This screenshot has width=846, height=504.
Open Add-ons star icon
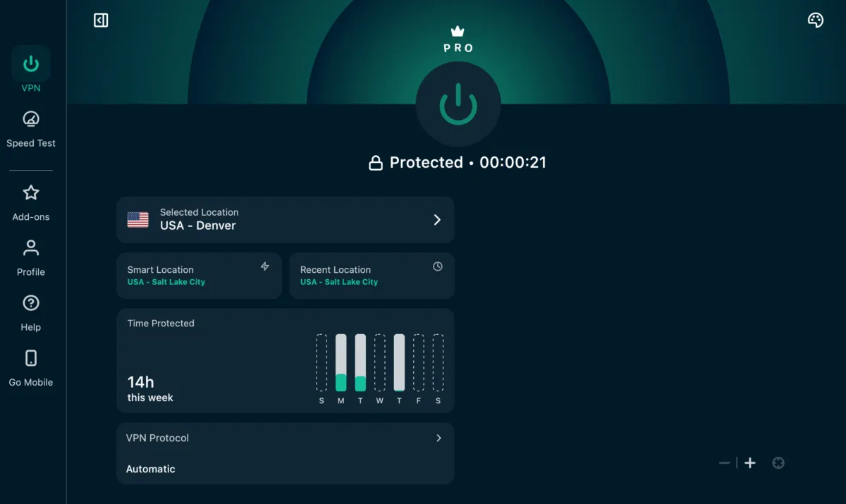click(x=31, y=192)
